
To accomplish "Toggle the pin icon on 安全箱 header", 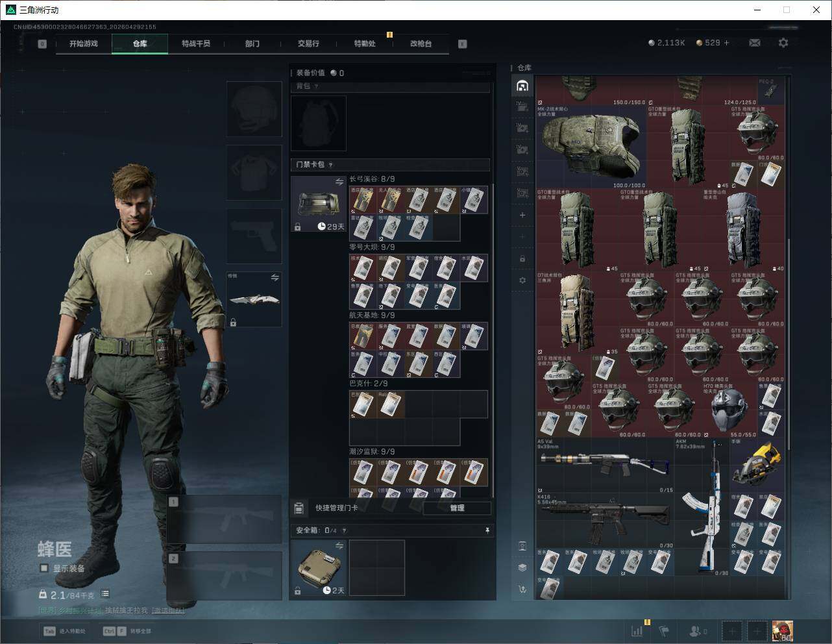I will [x=487, y=530].
